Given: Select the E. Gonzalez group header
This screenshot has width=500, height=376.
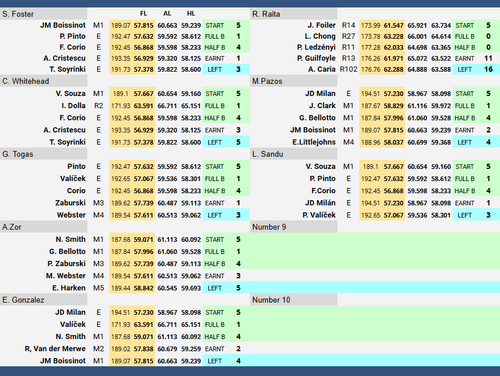Looking at the screenshot, I should coord(43,300).
